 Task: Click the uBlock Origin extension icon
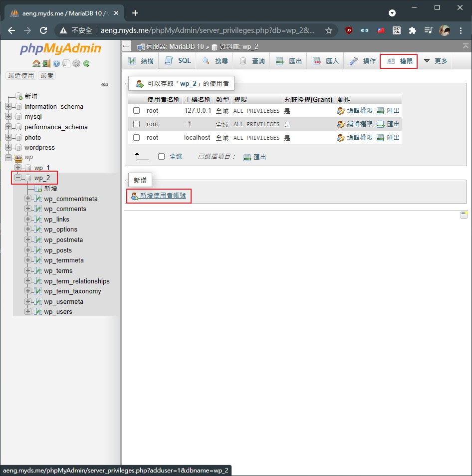348,30
